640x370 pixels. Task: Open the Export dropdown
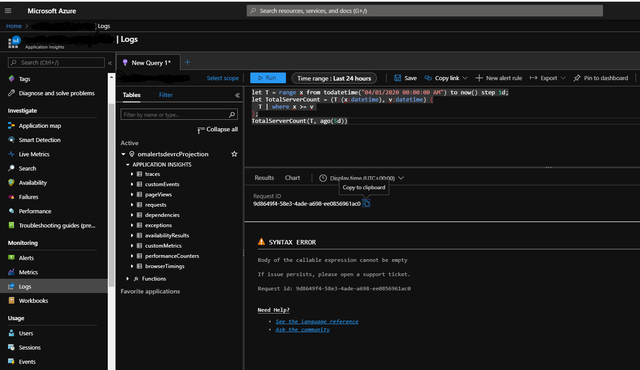pyautogui.click(x=548, y=78)
